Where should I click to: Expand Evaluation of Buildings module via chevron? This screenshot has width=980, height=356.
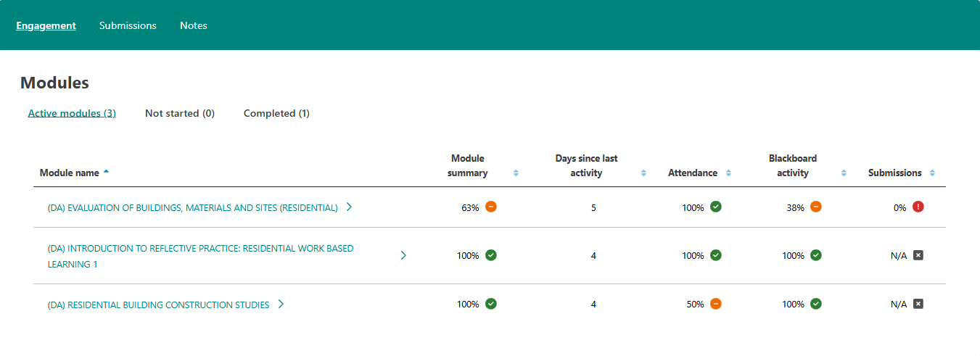coord(349,207)
